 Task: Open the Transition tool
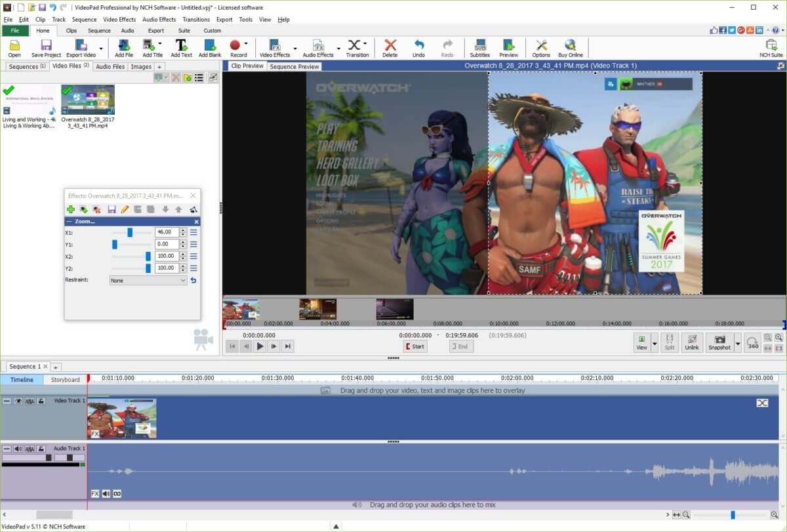[x=357, y=48]
